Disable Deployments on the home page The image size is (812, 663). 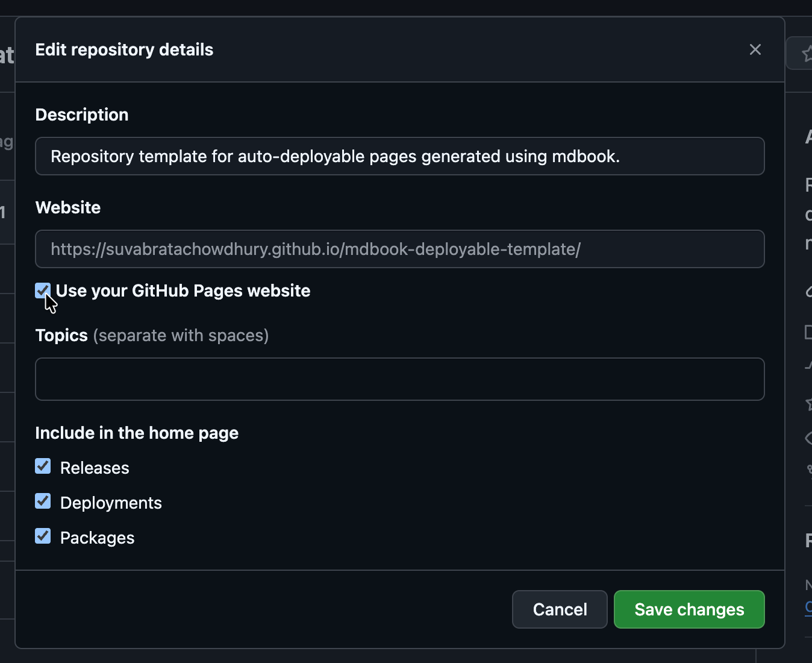click(42, 501)
